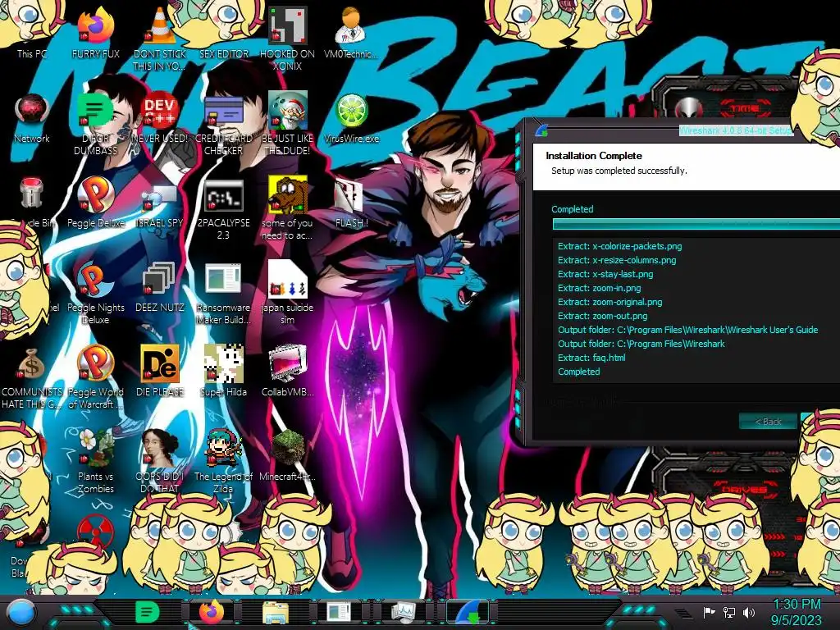Select 'Extract: x-colorize-packets.png' log line

tap(620, 246)
